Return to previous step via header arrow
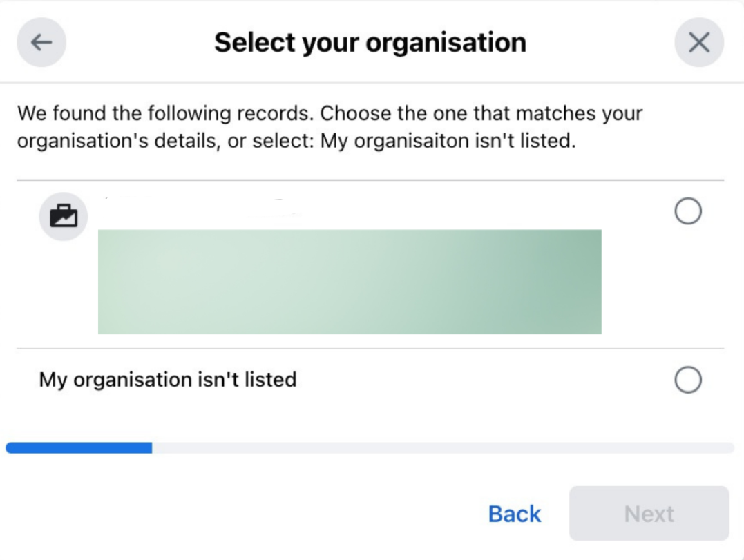The height and width of the screenshot is (560, 744). (41, 42)
